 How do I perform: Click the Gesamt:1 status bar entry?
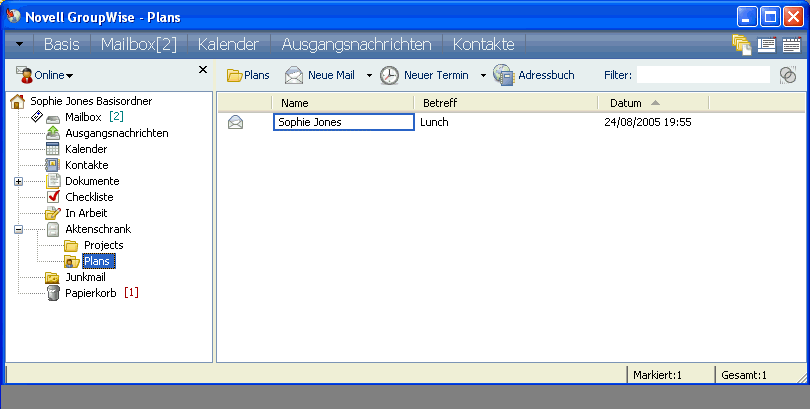pyautogui.click(x=743, y=375)
